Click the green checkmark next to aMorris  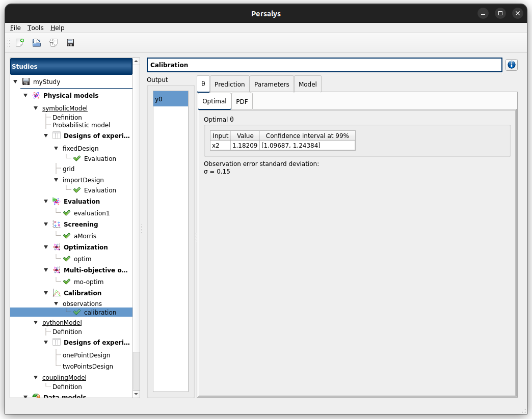click(67, 236)
